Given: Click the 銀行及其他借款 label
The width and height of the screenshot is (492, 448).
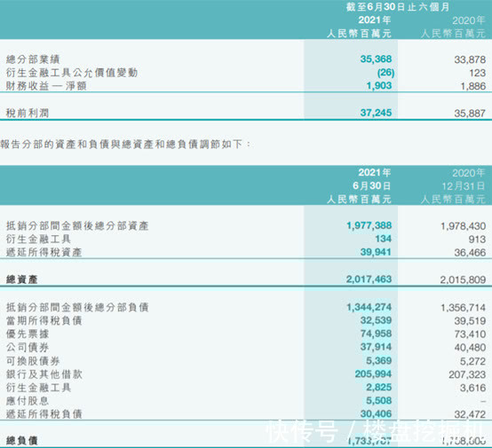Looking at the screenshot, I should [44, 374].
